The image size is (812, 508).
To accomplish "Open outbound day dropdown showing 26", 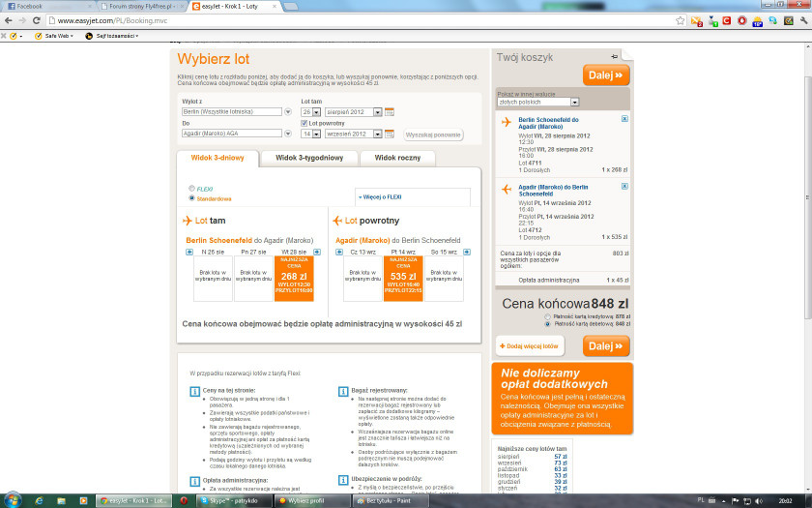I will 310,112.
